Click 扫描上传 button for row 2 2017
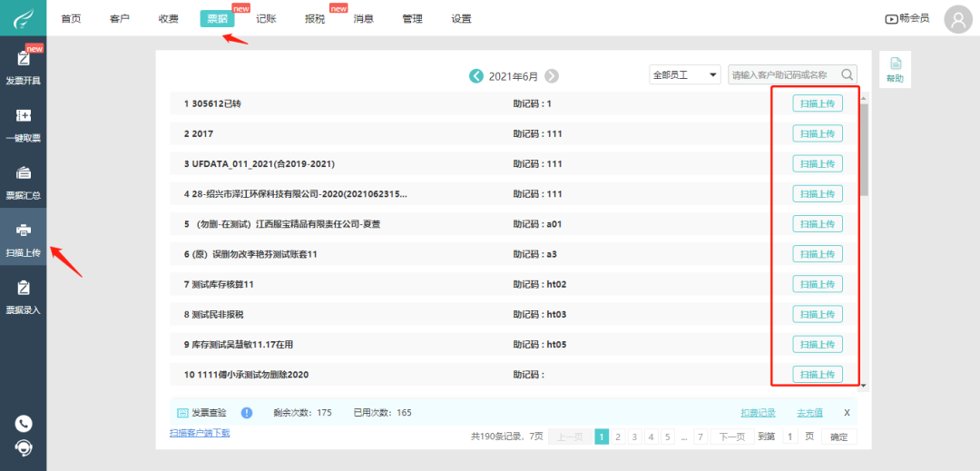This screenshot has width=980, height=471. (x=818, y=133)
